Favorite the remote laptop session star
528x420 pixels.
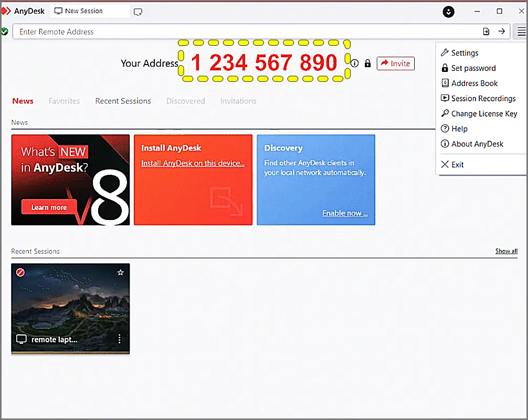point(120,272)
